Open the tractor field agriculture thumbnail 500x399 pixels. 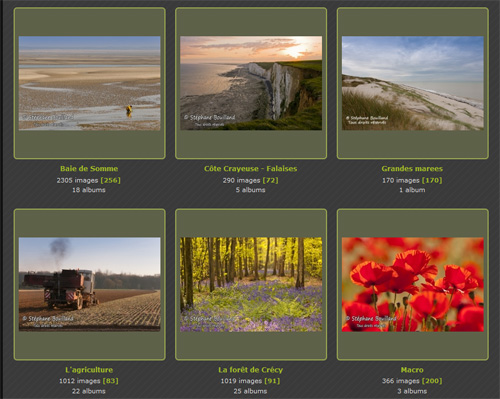point(89,284)
